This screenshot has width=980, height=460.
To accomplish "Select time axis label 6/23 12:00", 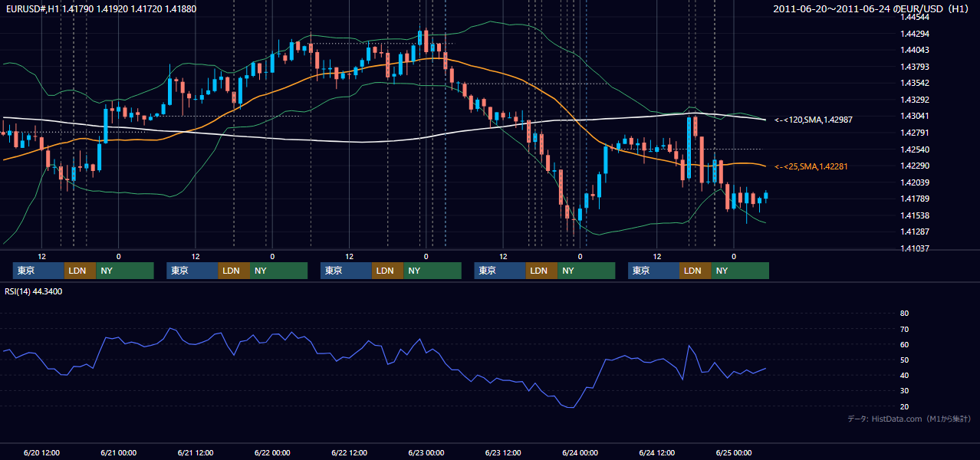I will click(x=503, y=452).
